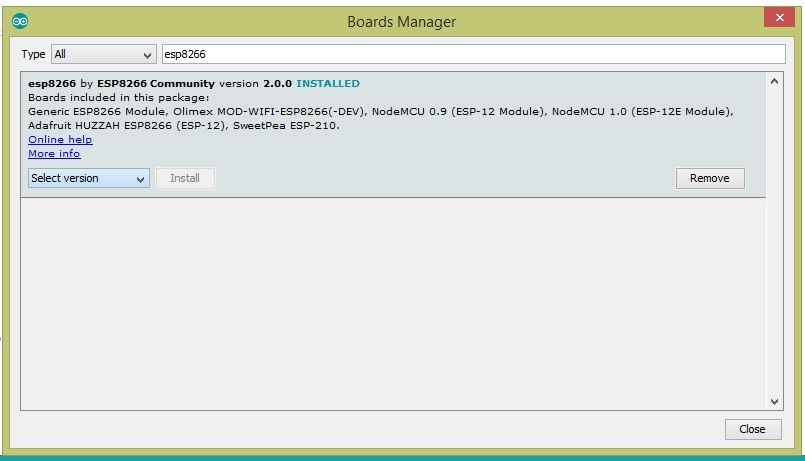Open the More info link
Image resolution: width=805 pixels, height=461 pixels.
pos(54,153)
